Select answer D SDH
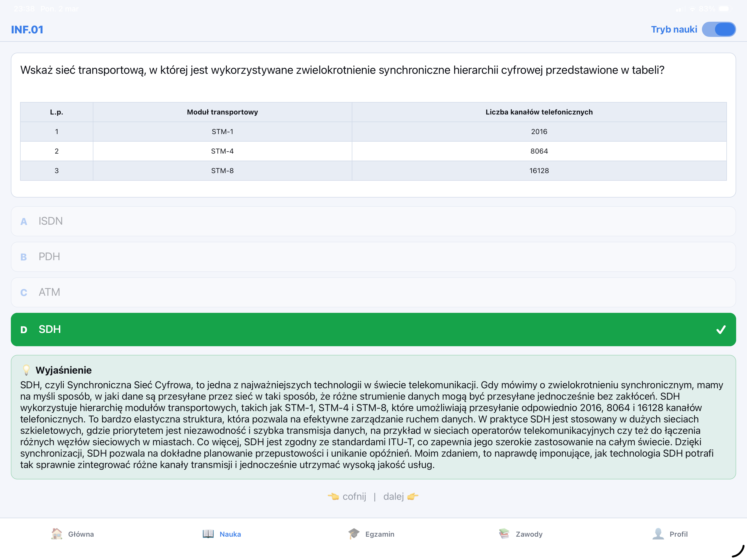747x560 pixels. tap(373, 329)
